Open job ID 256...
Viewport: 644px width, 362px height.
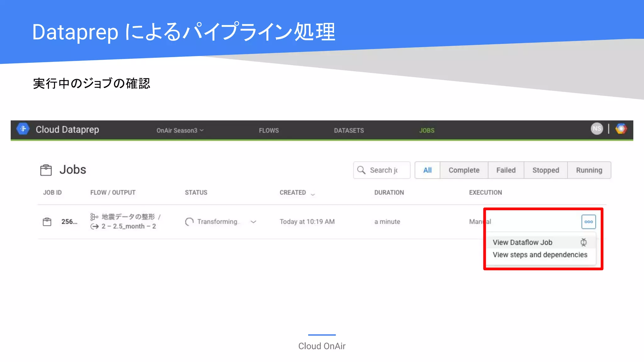pos(69,222)
